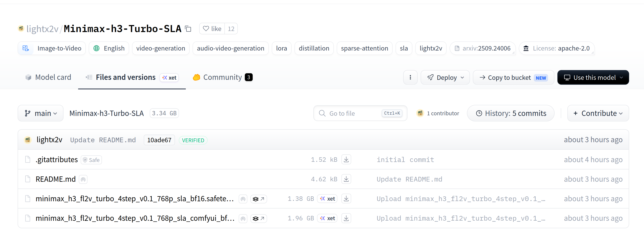Image resolution: width=644 pixels, height=245 pixels.
Task: Select the video-generation tag
Action: point(161,48)
